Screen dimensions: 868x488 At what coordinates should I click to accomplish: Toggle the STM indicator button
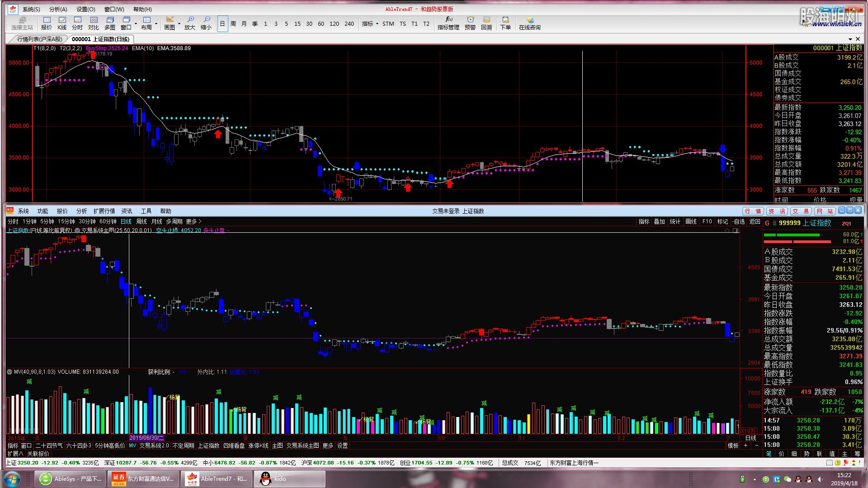point(388,23)
